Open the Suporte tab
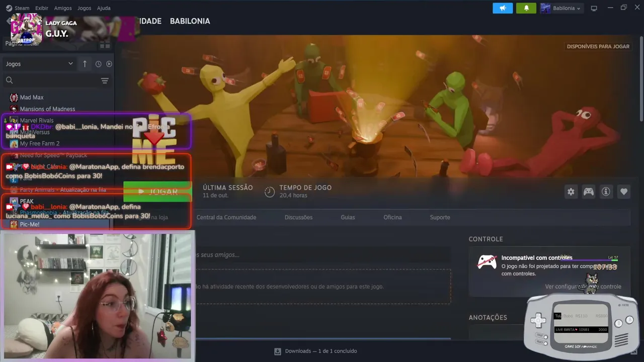644x362 pixels. (x=440, y=217)
